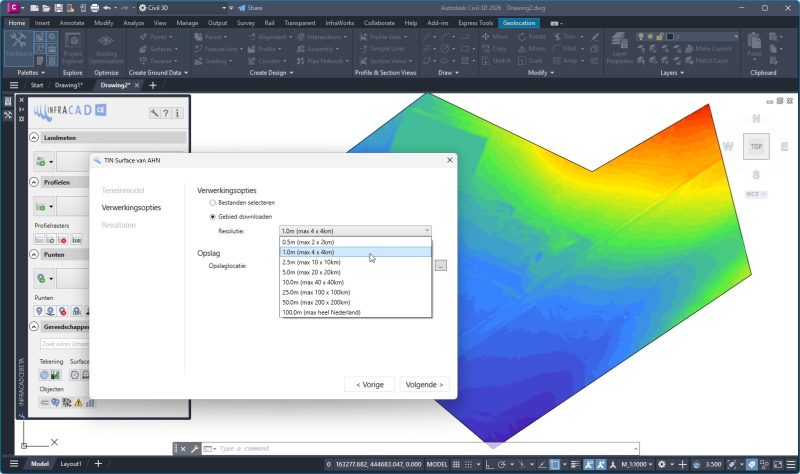The image size is (800, 474).
Task: Toggle object snap in status bar
Action: [555, 464]
